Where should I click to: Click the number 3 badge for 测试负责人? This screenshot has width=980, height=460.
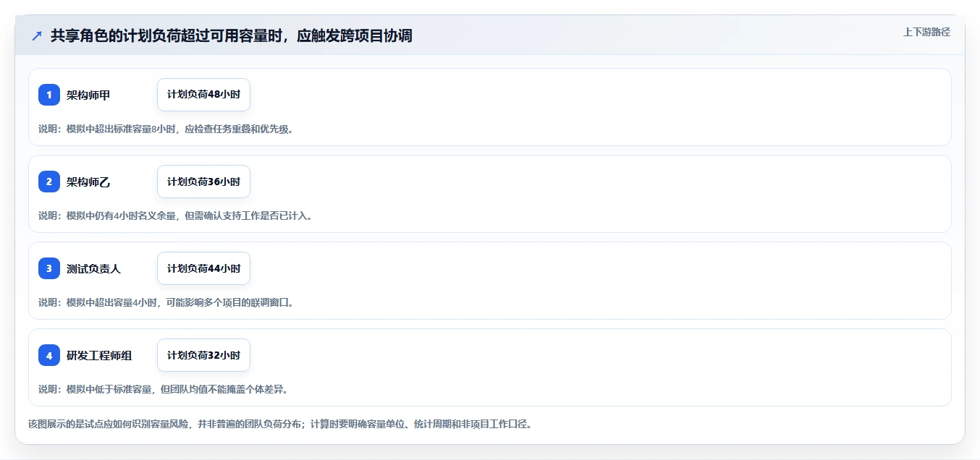(x=49, y=268)
